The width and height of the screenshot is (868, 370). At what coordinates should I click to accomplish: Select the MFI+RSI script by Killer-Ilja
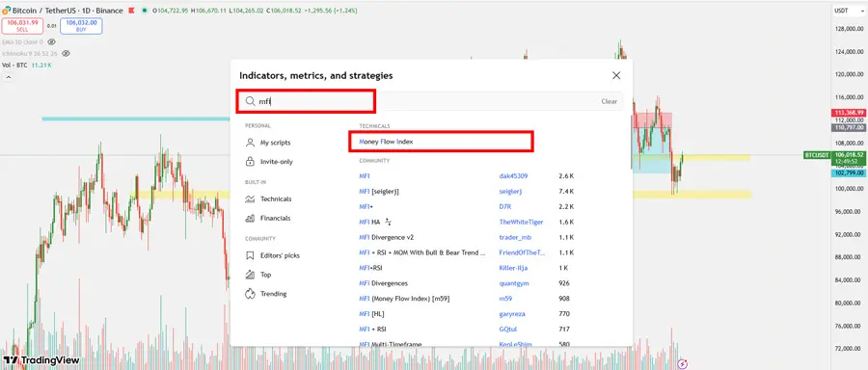[x=370, y=268]
